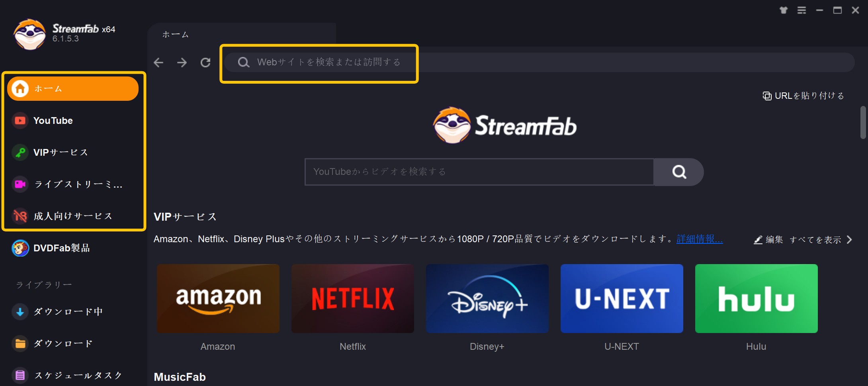
Task: Open the Netflix service tile
Action: [x=352, y=298]
